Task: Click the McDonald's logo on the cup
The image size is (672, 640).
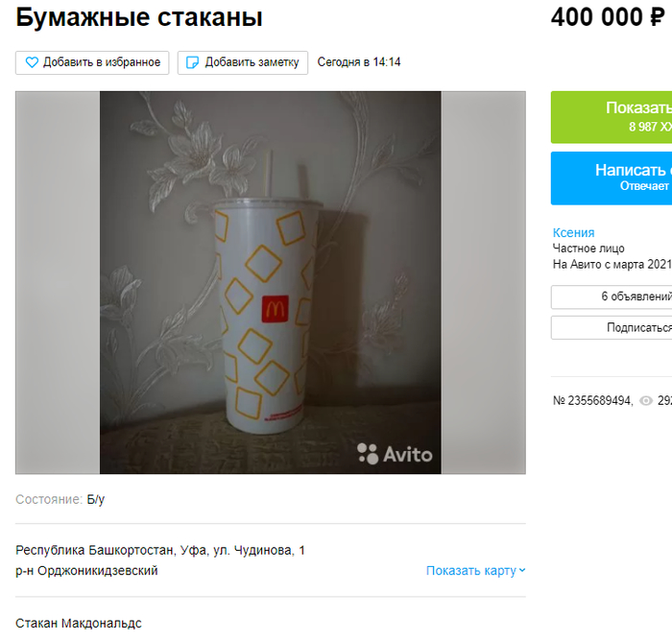Action: pyautogui.click(x=276, y=309)
